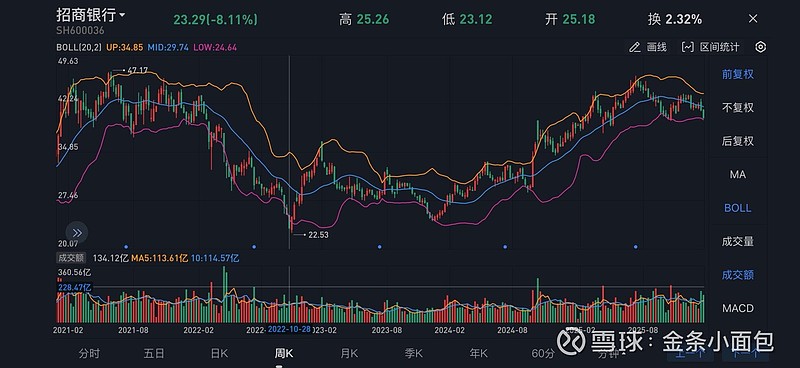Click the 22.53 lowest price annotation

[318, 235]
